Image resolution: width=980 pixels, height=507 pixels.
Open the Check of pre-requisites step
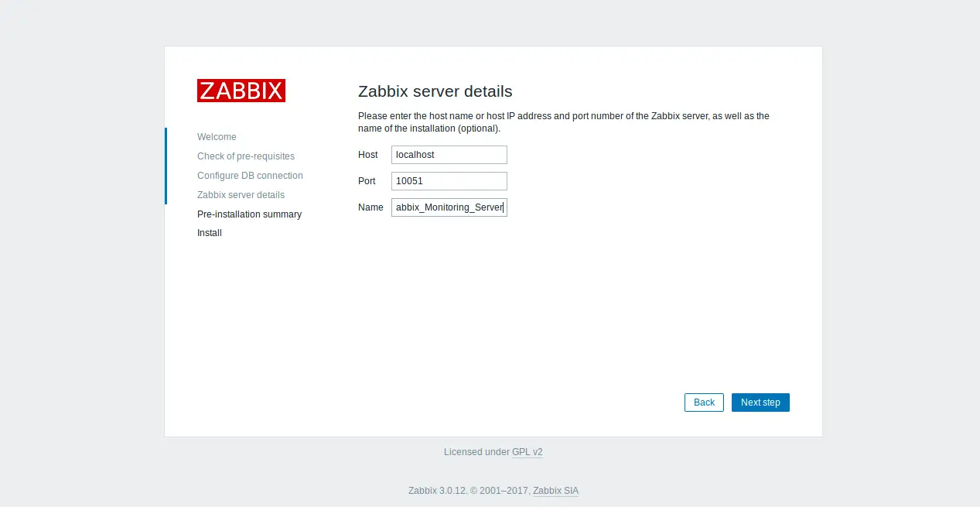(246, 156)
